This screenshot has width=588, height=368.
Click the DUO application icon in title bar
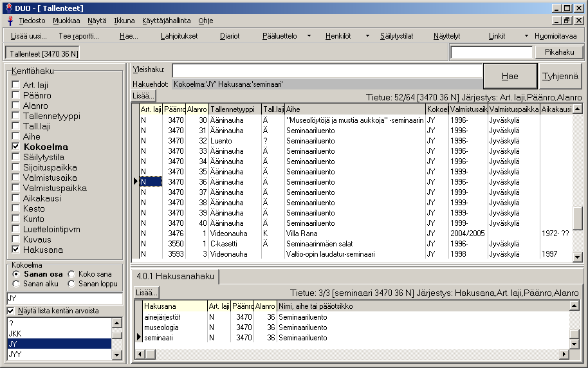pyautogui.click(x=9, y=8)
